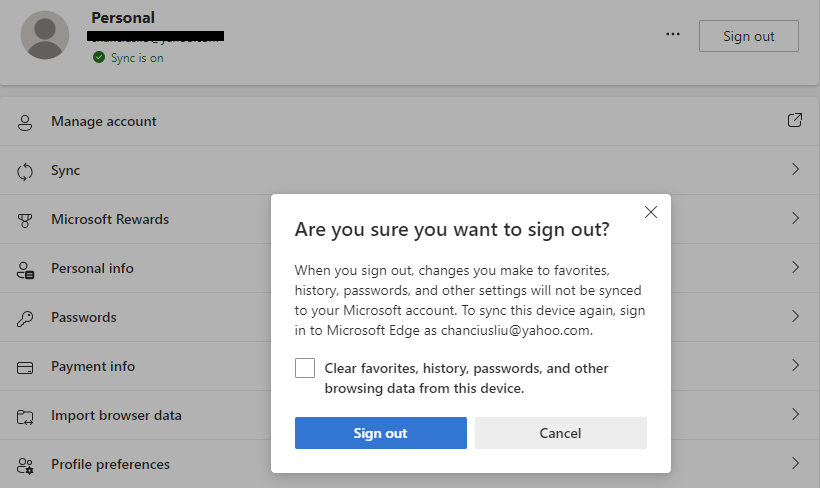Image resolution: width=820 pixels, height=488 pixels.
Task: Open the three-dot more options menu
Action: 673,35
